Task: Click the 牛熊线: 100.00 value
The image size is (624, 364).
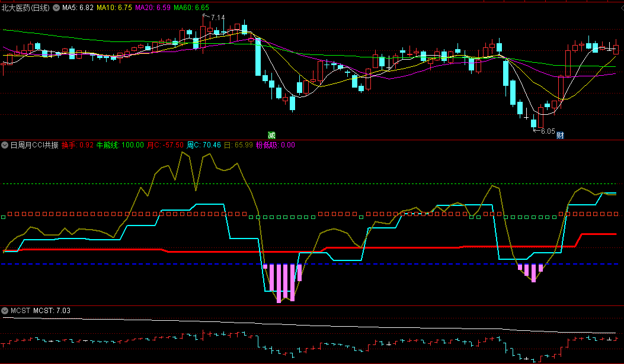Action: (x=120, y=145)
